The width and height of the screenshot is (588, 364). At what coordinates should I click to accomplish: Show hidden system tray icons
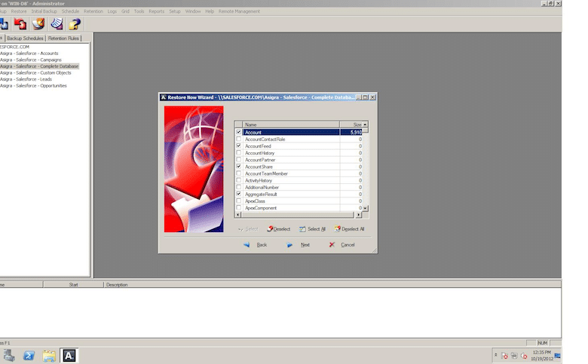(495, 355)
